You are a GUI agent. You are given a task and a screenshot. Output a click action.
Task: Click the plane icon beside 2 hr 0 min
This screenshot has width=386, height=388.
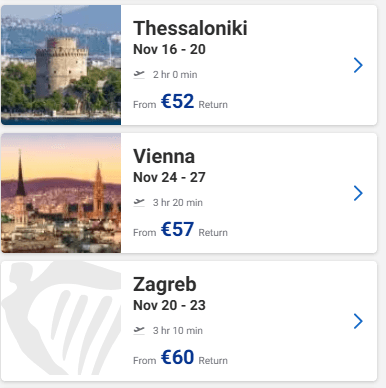[139, 74]
